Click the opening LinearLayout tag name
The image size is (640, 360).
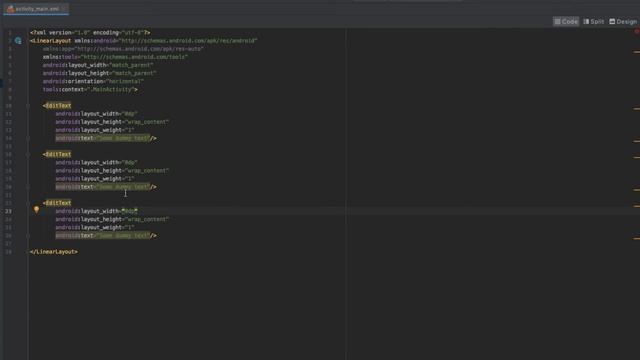point(52,40)
